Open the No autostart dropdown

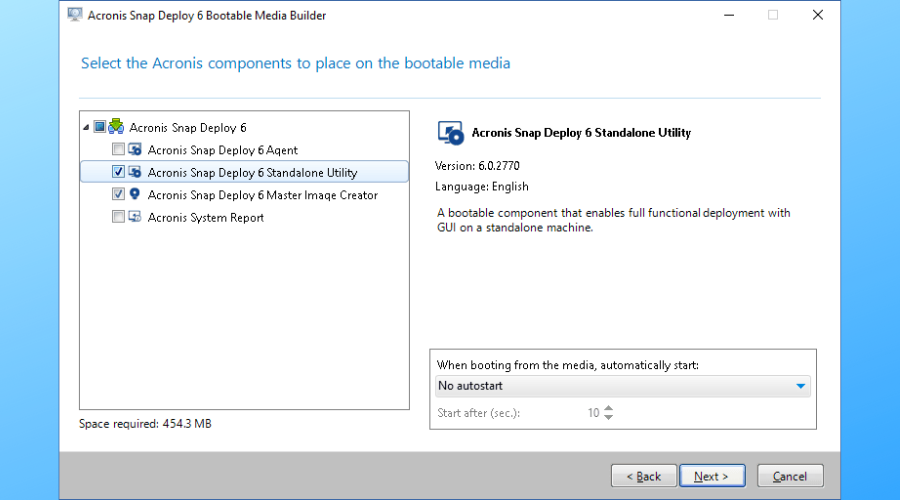[623, 386]
